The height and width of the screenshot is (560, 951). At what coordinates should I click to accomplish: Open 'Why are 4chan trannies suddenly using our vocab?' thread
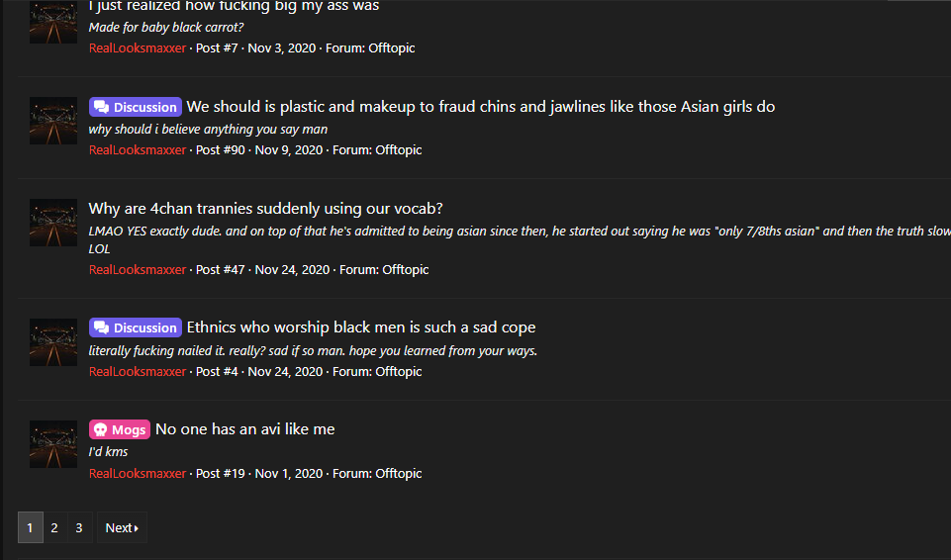(x=265, y=209)
